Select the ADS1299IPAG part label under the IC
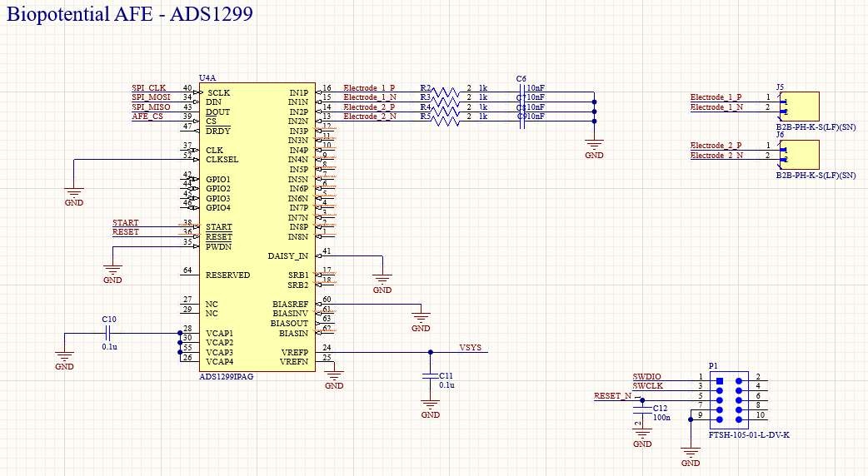This screenshot has width=868, height=476. pos(227,376)
